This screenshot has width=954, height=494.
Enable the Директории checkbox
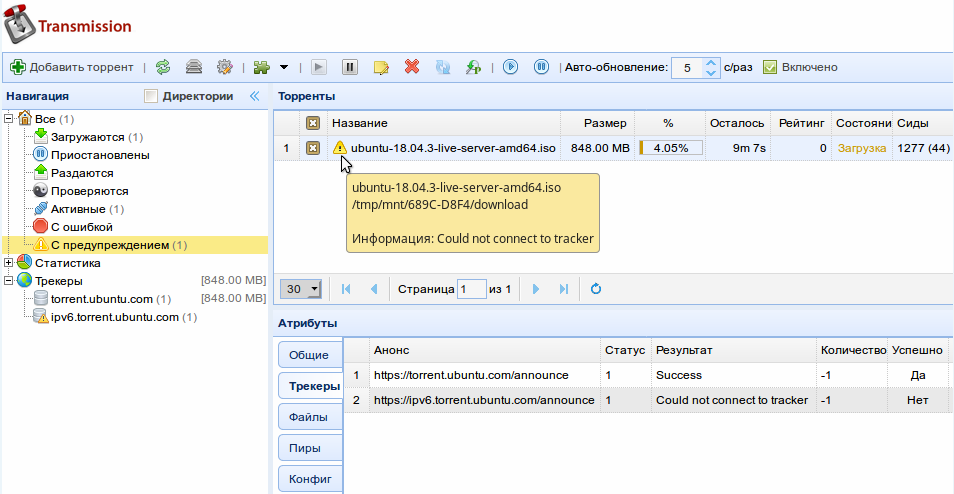[151, 96]
